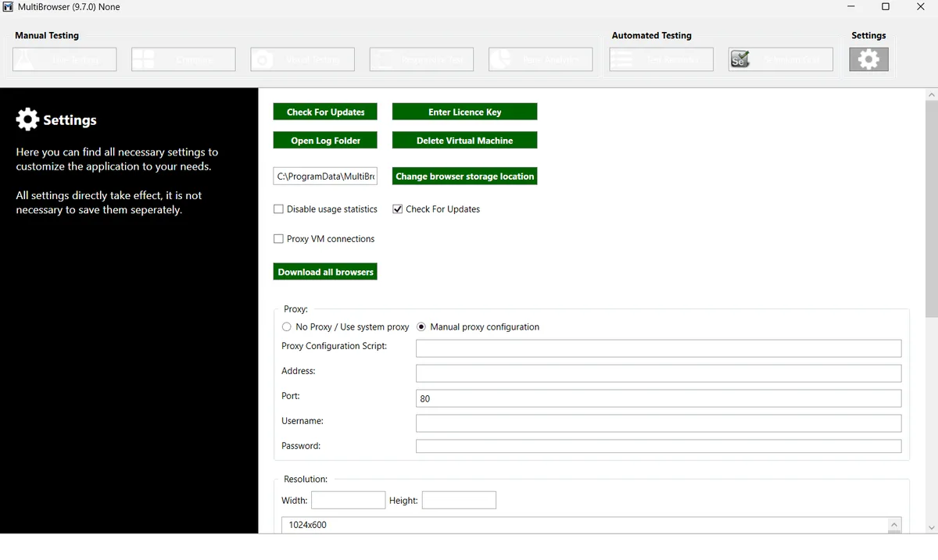Open the Test Recorder list-icon button

pyautogui.click(x=661, y=59)
